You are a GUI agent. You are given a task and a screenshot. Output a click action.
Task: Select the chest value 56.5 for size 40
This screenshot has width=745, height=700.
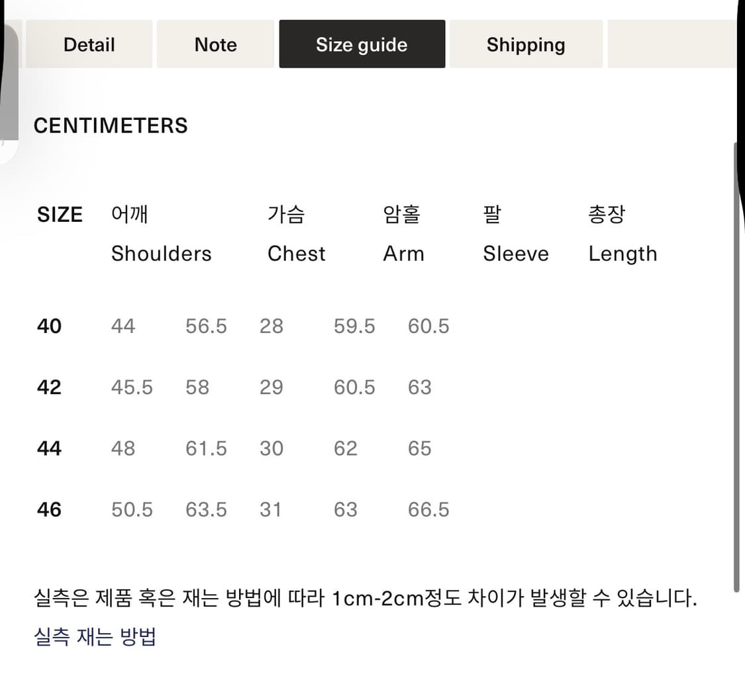click(206, 326)
